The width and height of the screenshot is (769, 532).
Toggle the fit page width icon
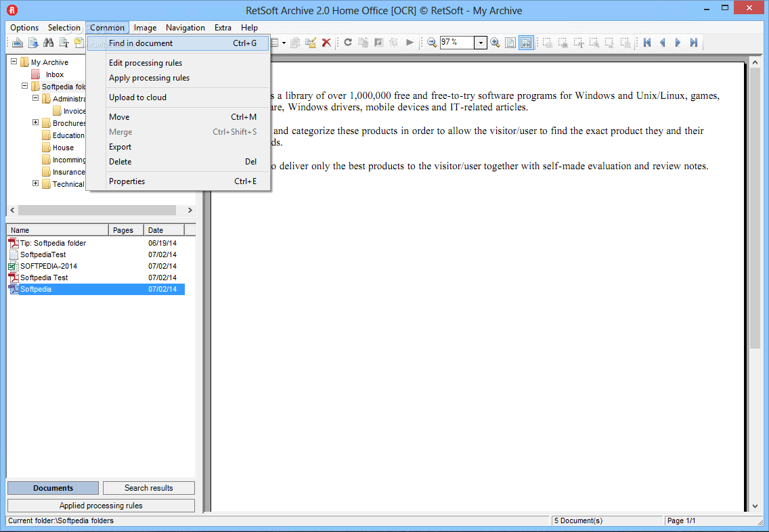526,43
